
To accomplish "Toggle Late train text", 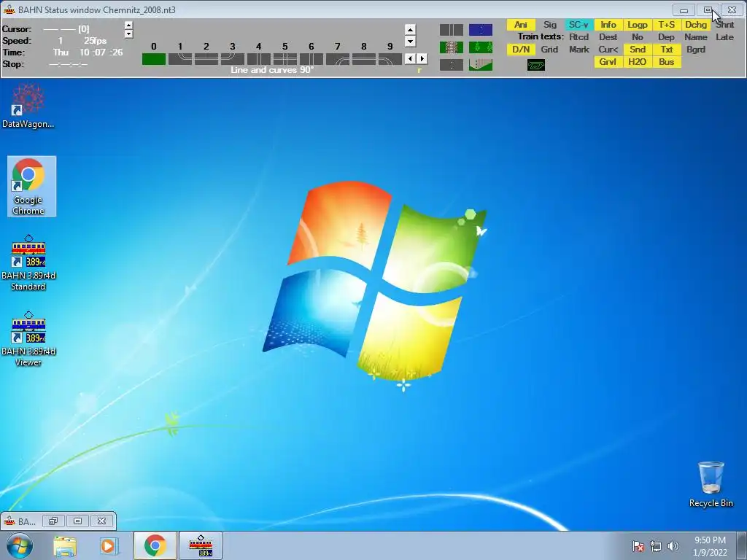I will (724, 37).
